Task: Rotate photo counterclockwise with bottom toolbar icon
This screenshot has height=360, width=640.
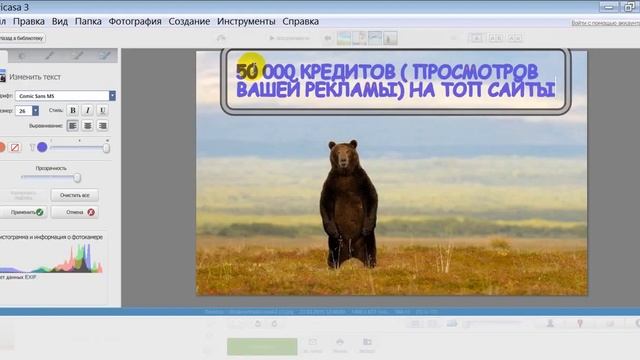Action: (258, 324)
